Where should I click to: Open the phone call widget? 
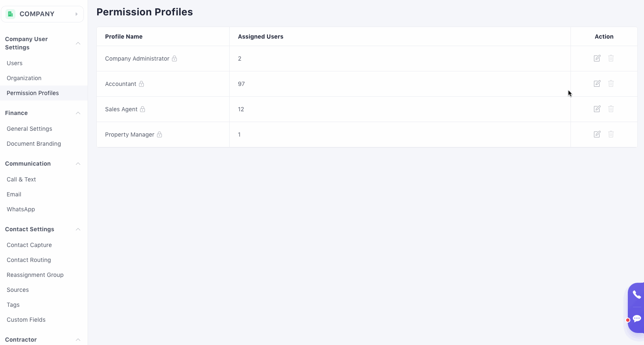pyautogui.click(x=637, y=295)
